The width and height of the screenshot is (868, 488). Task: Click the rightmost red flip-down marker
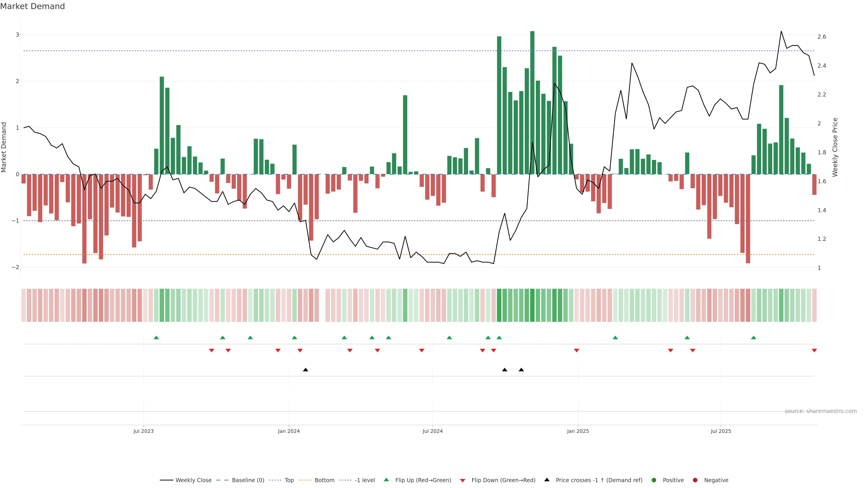[814, 351]
